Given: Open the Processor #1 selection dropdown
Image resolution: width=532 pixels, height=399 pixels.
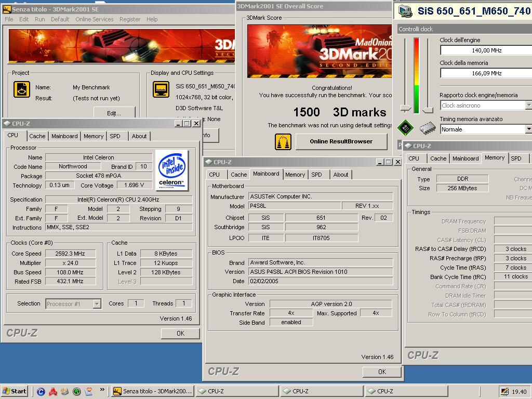Looking at the screenshot, I should (97, 303).
